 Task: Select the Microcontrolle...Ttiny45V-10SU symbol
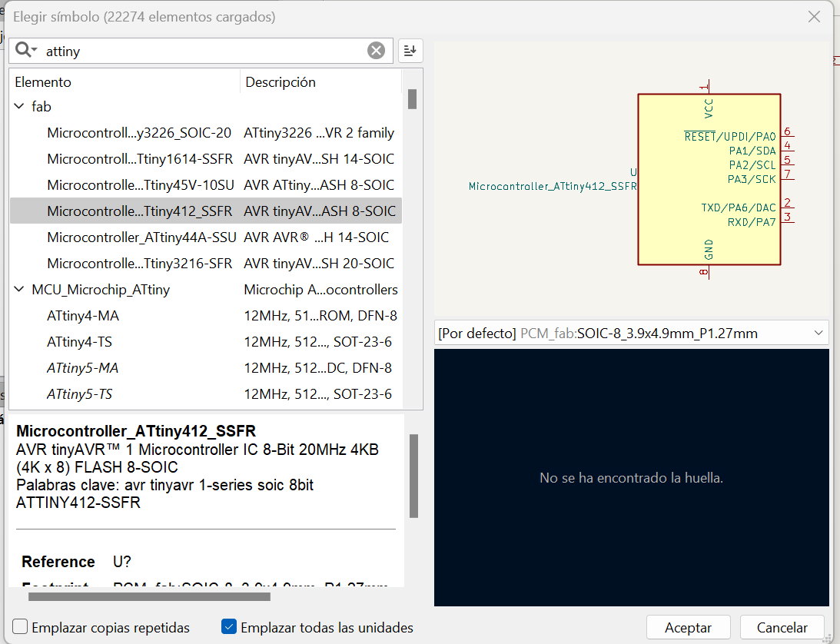[141, 185]
